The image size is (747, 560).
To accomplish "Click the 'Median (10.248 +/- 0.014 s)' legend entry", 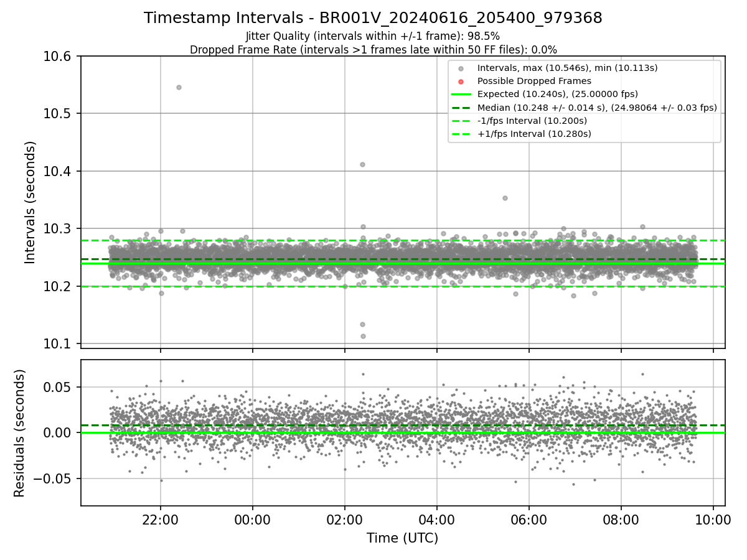I will (597, 107).
